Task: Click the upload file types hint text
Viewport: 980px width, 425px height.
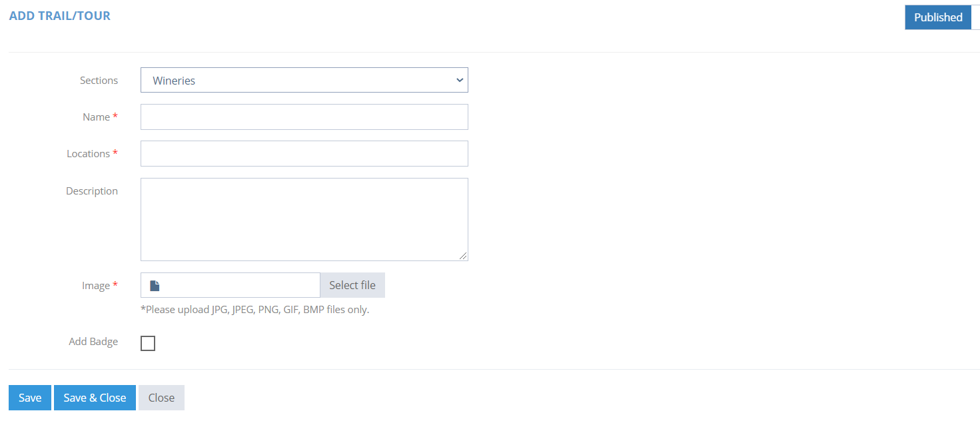Action: coord(254,310)
